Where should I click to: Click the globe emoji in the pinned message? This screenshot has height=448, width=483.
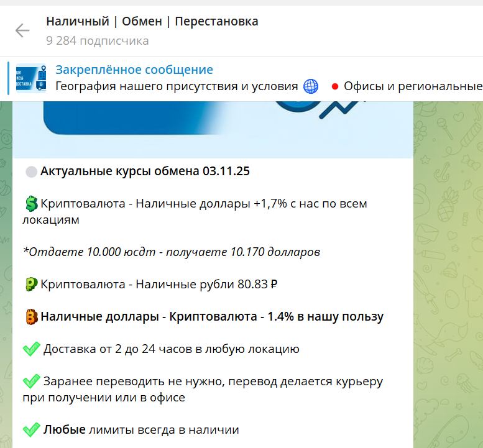click(x=311, y=86)
